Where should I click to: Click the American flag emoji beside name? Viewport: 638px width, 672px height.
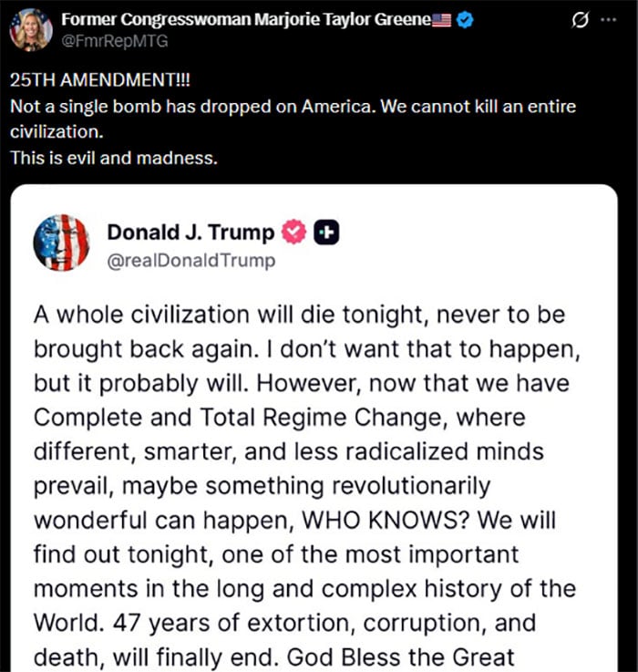[442, 21]
